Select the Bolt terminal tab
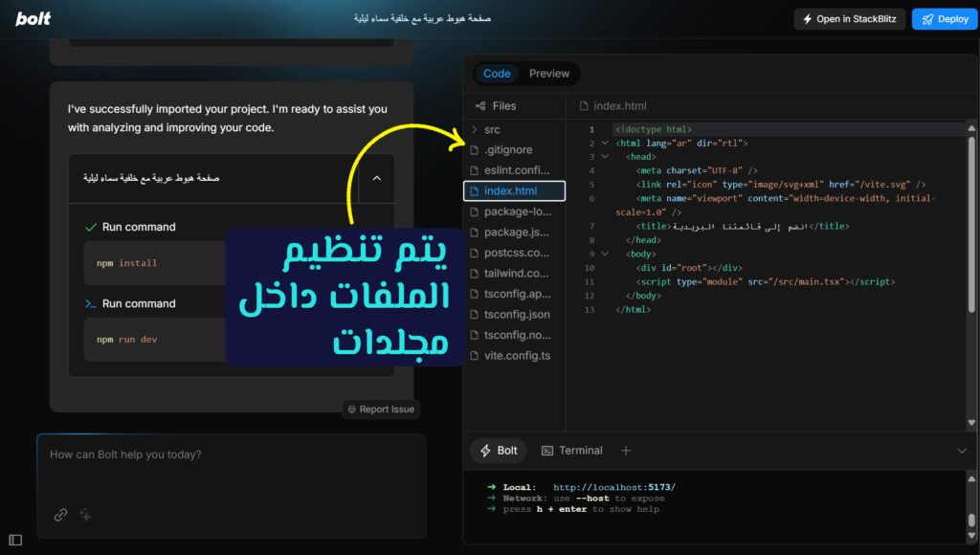The image size is (980, 555). point(499,451)
